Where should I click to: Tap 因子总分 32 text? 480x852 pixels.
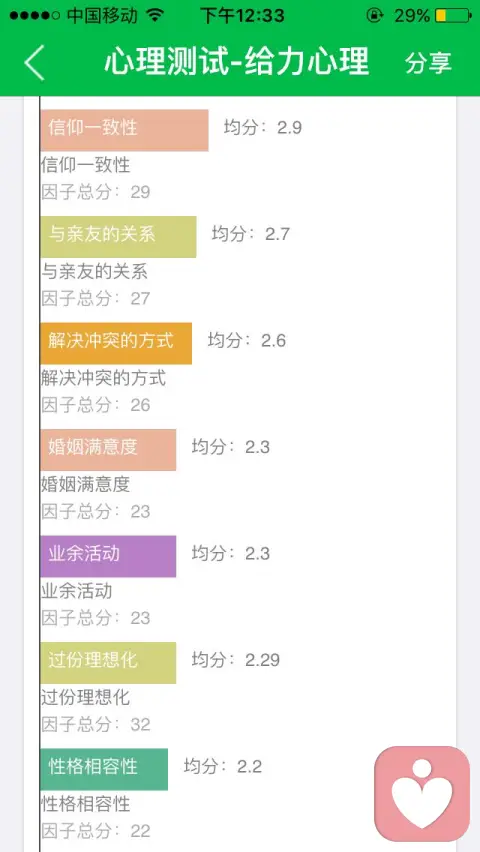coord(96,724)
